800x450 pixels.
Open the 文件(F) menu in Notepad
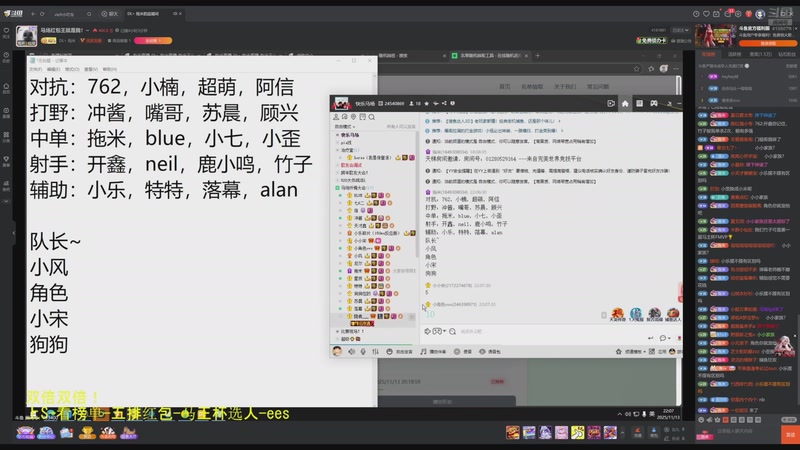click(36, 69)
